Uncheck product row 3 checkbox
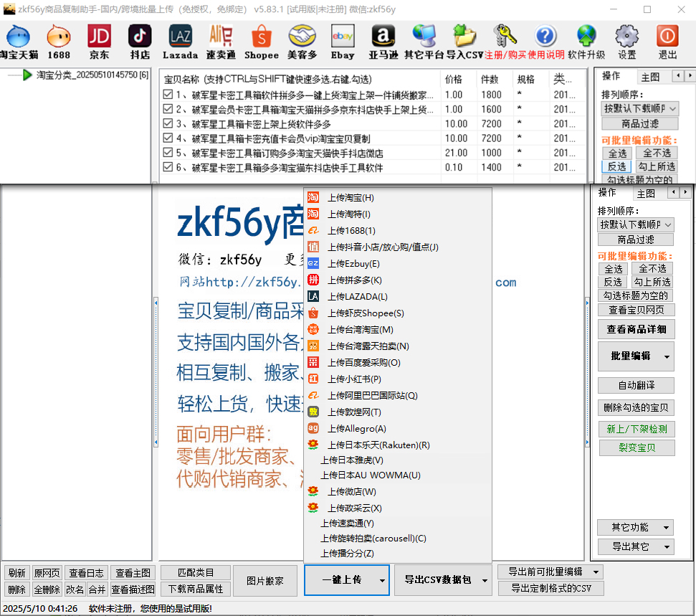The width and height of the screenshot is (696, 616). (x=168, y=123)
